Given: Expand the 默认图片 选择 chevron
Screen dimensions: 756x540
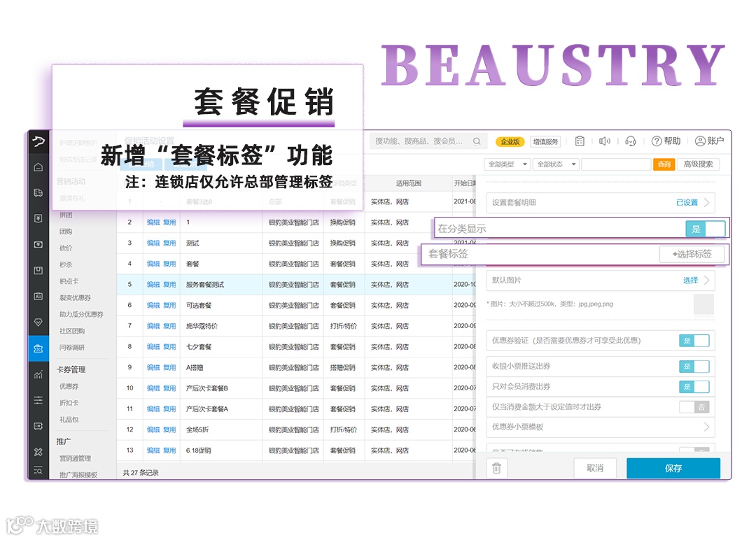Looking at the screenshot, I should pos(706,280).
